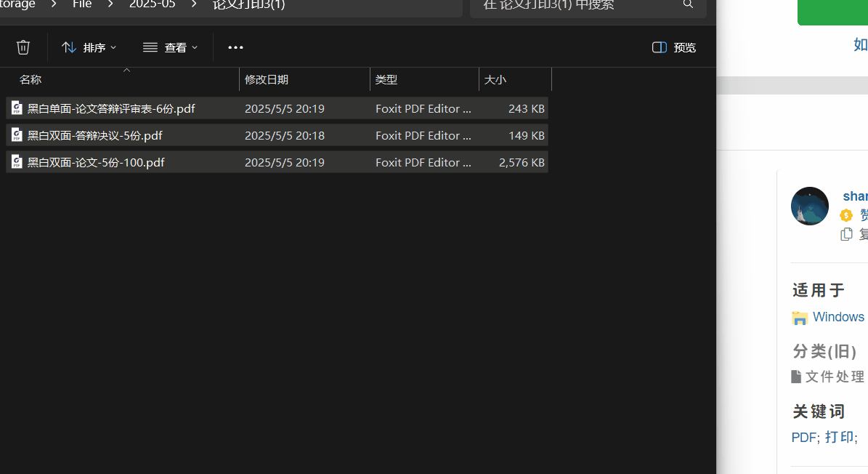Screen dimensions: 868x474
Task: Select the file name 黑白双面-答辩决议-5份.pdf
Action: 94,135
